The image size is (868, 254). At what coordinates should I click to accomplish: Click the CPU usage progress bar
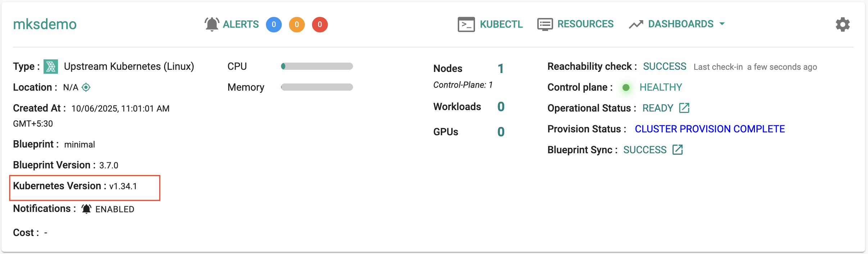pos(317,66)
